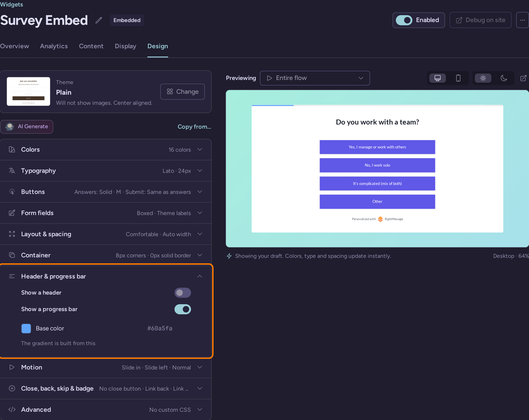Viewport: 529px width, 420px height.
Task: Turn on Show a header toggle
Action: pos(183,293)
